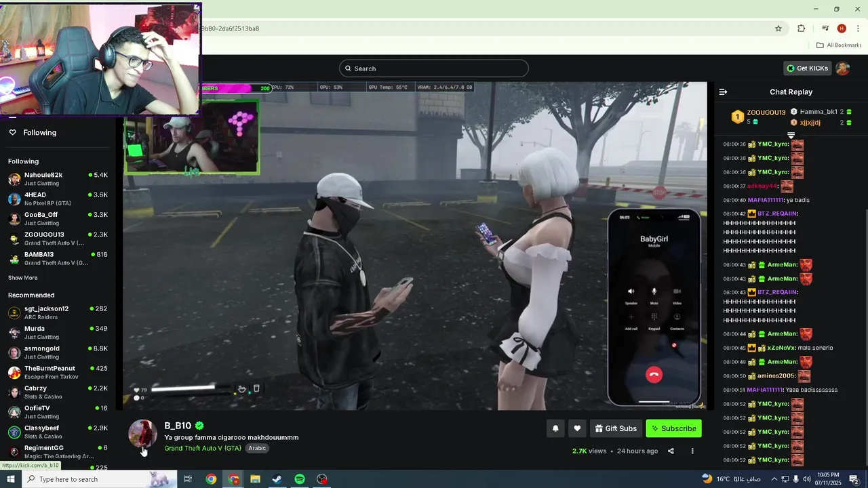Open Murda recommended channel
The width and height of the screenshot is (868, 488).
click(58, 332)
